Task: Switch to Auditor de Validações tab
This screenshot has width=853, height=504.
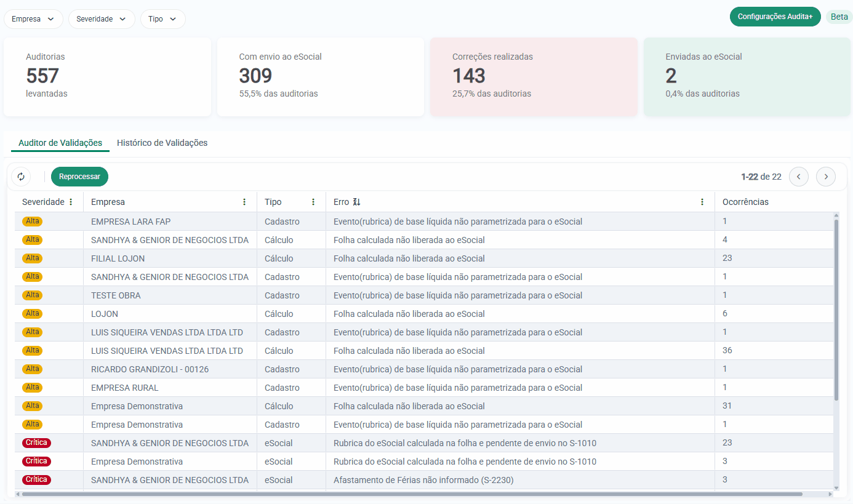Action: pos(60,143)
